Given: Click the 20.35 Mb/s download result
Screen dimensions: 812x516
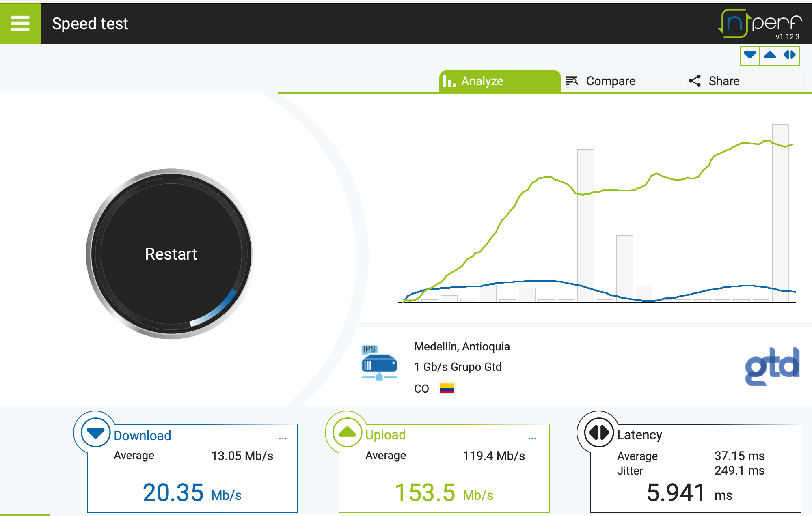Looking at the screenshot, I should click(x=192, y=493).
